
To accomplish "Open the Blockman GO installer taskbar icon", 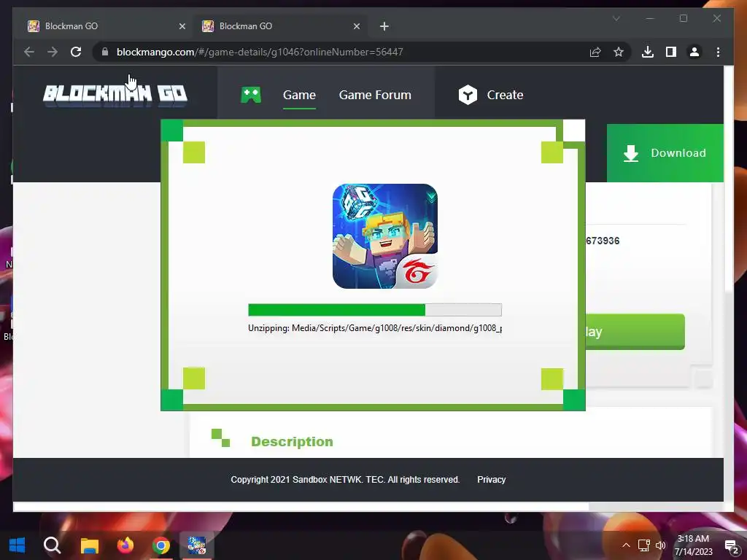I will [197, 545].
